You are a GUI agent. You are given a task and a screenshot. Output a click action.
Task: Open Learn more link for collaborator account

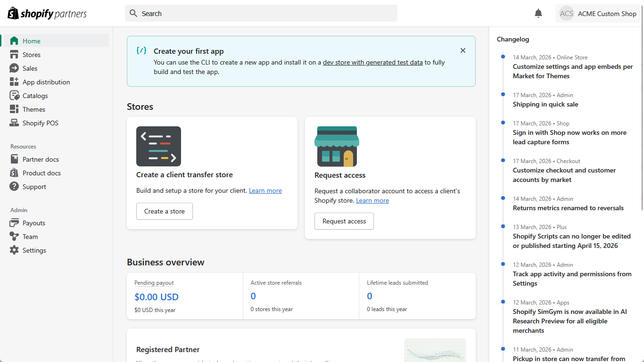pos(372,201)
